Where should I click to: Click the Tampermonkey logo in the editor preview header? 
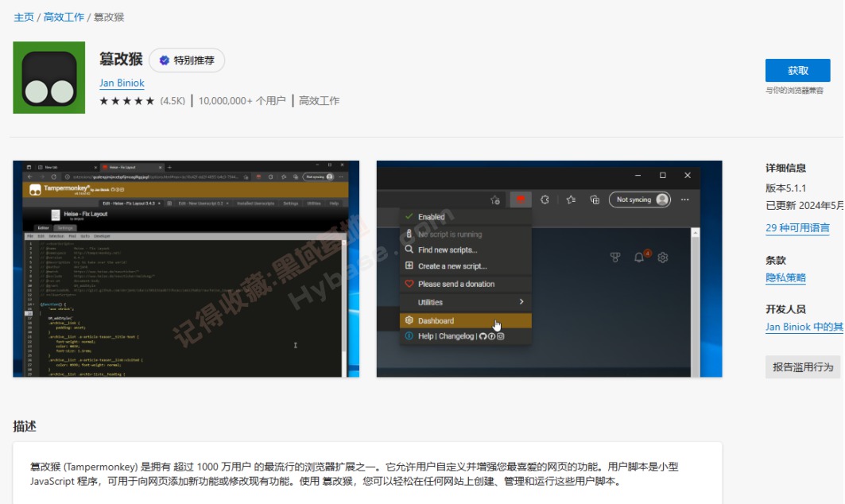coord(35,190)
